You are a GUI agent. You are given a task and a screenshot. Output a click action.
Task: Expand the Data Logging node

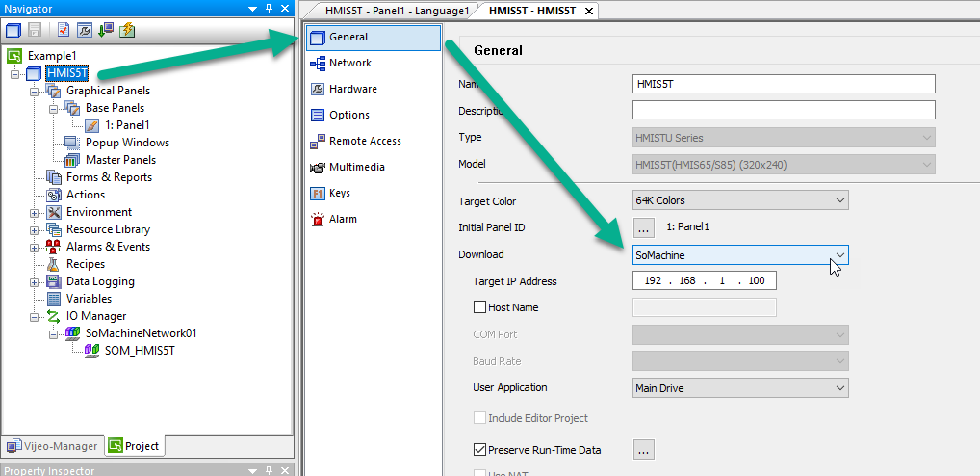(35, 281)
